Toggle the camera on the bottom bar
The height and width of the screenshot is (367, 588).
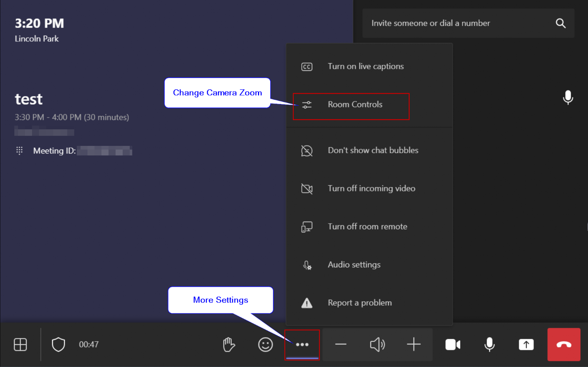coord(453,345)
